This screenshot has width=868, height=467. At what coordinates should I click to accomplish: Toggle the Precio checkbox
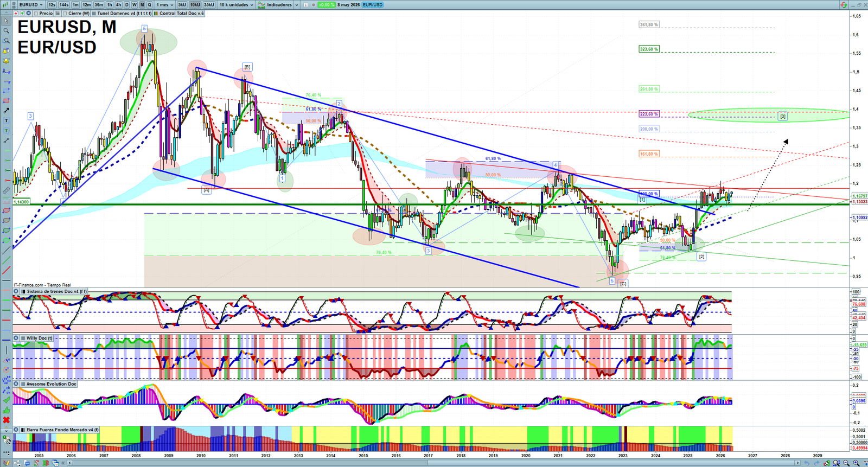click(36, 14)
